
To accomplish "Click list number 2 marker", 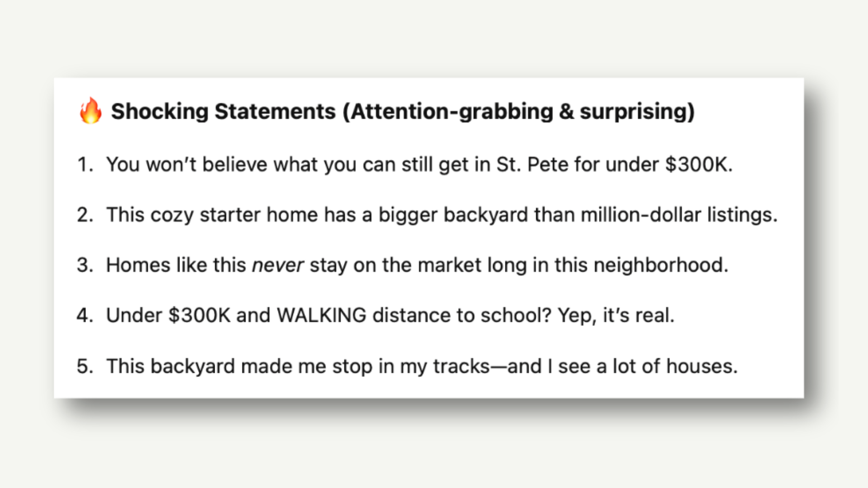I will [85, 215].
